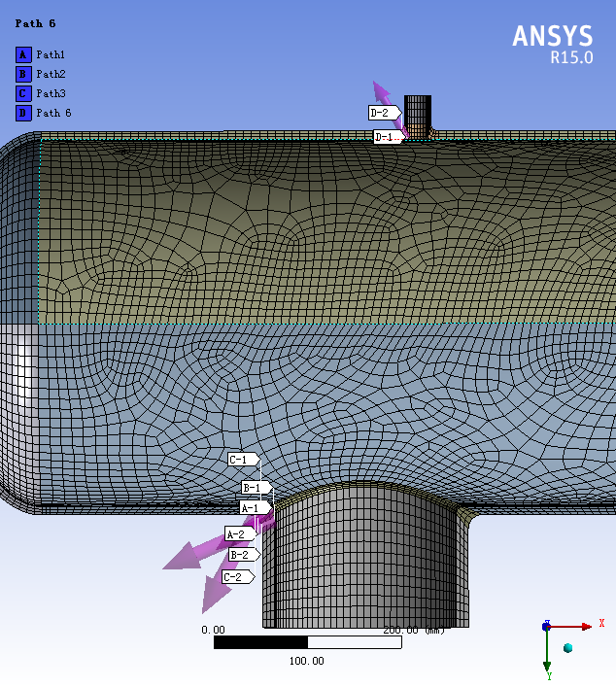This screenshot has height=687, width=616.
Task: Click the B-1 path annotation tag
Action: [257, 487]
